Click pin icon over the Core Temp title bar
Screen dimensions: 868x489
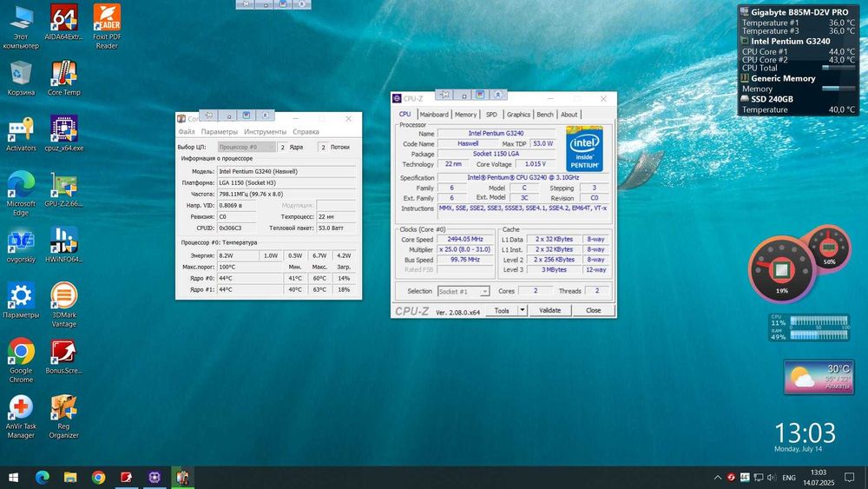208,116
